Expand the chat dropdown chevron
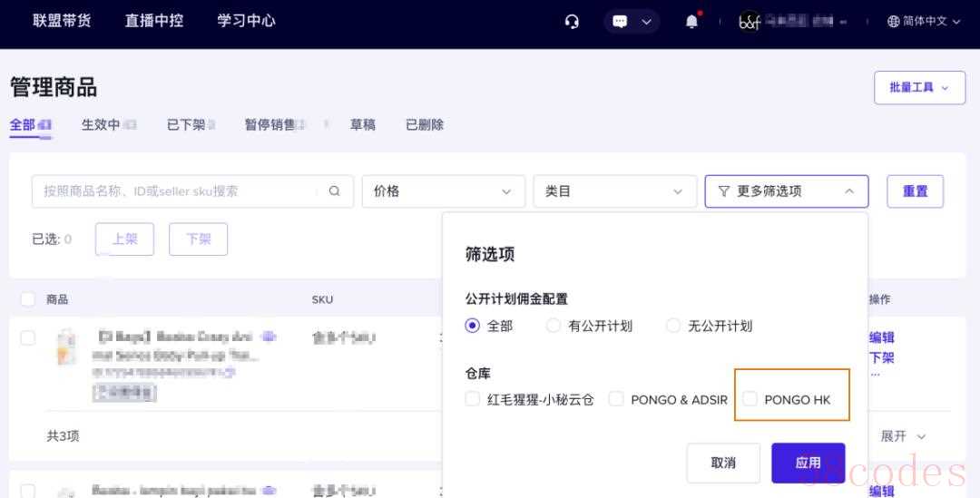The image size is (980, 498). click(646, 22)
